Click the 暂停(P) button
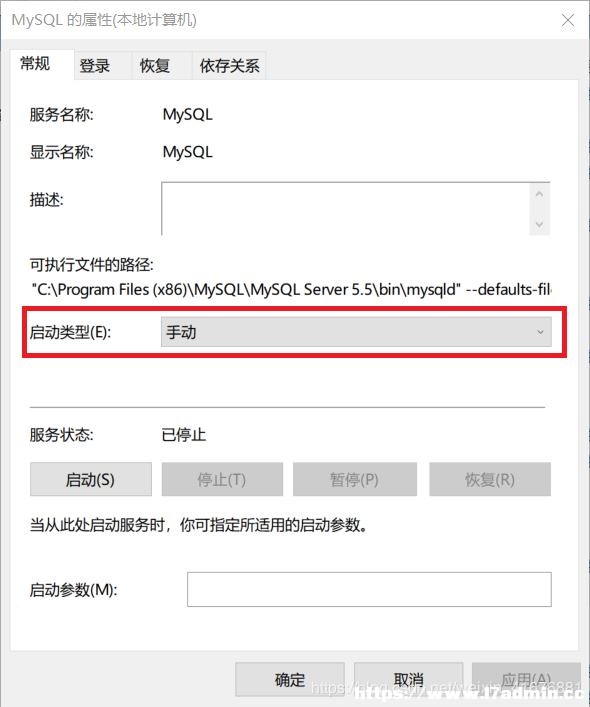 pyautogui.click(x=355, y=479)
